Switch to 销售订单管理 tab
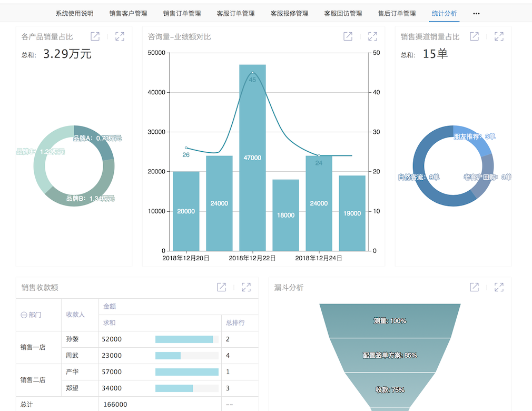The image size is (532, 411). tap(182, 14)
